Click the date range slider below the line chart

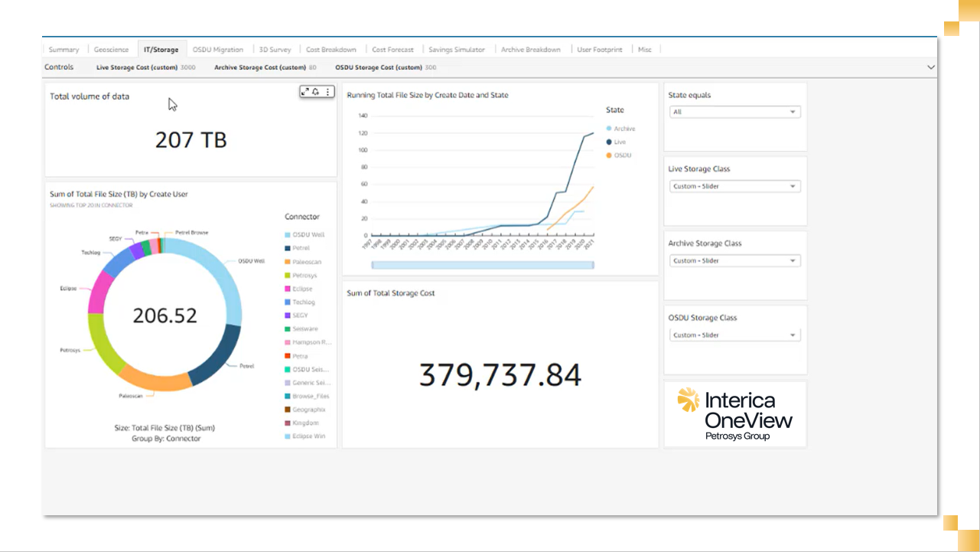point(482,264)
